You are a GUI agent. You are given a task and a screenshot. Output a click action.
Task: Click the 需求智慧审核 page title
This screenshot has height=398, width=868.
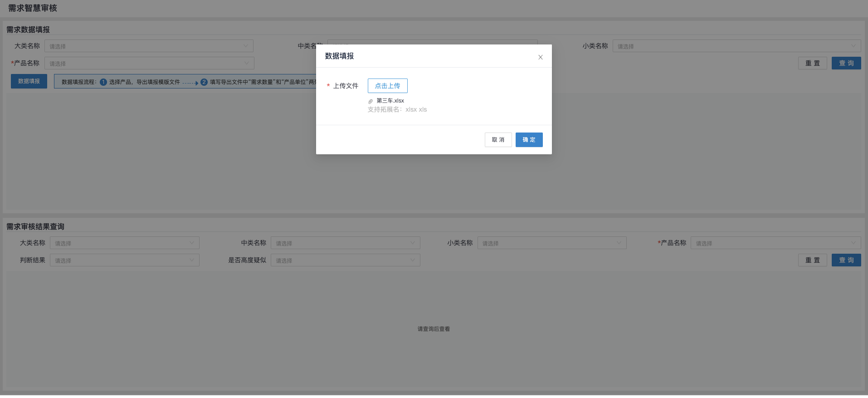(x=33, y=8)
